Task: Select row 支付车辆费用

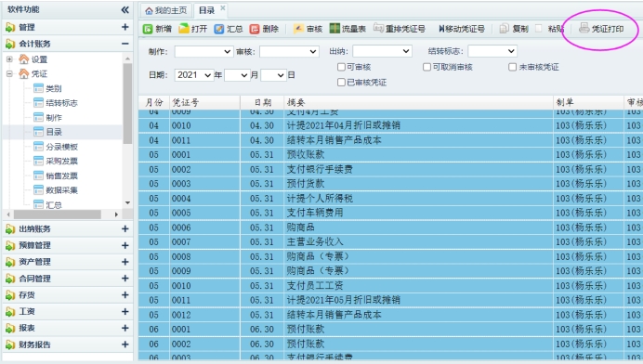Action: coord(390,213)
